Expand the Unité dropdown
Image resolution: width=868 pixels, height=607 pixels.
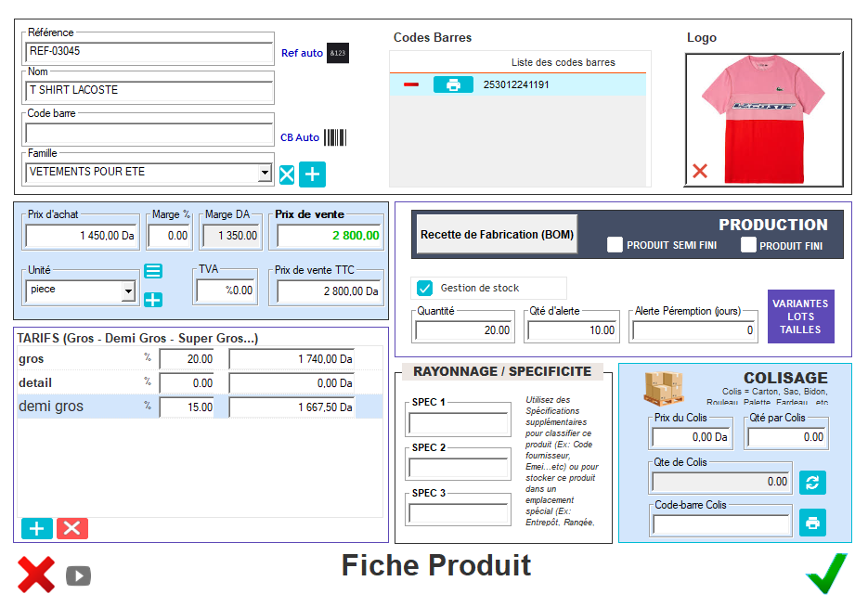pos(128,291)
